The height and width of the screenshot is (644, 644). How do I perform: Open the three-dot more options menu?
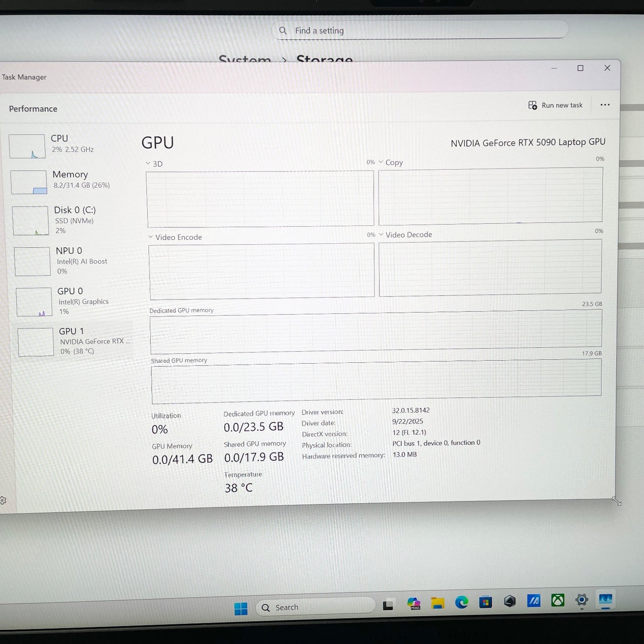[x=605, y=105]
